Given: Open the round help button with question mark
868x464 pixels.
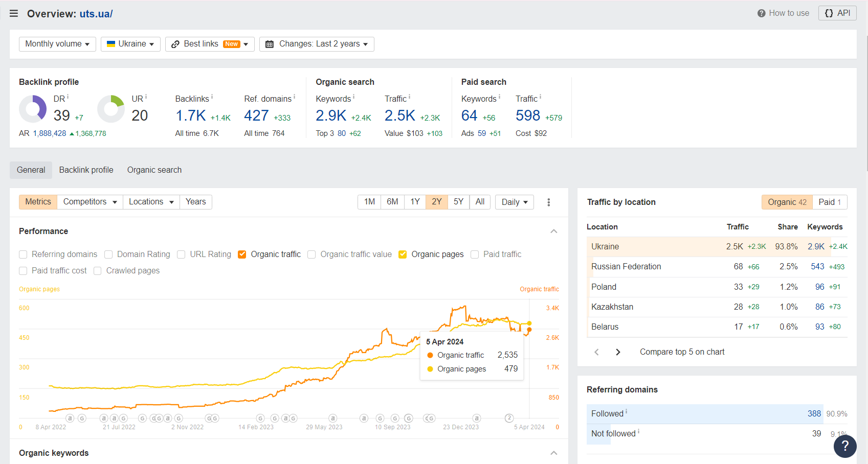Looking at the screenshot, I should click(845, 446).
